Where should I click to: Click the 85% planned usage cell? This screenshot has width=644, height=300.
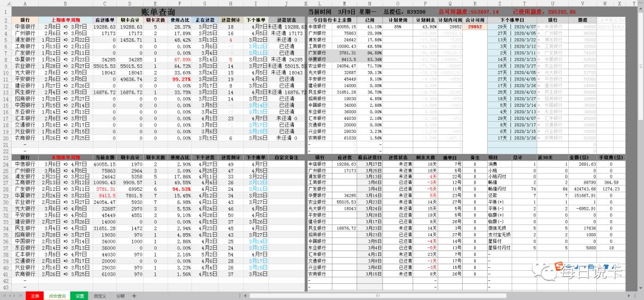click(397, 26)
